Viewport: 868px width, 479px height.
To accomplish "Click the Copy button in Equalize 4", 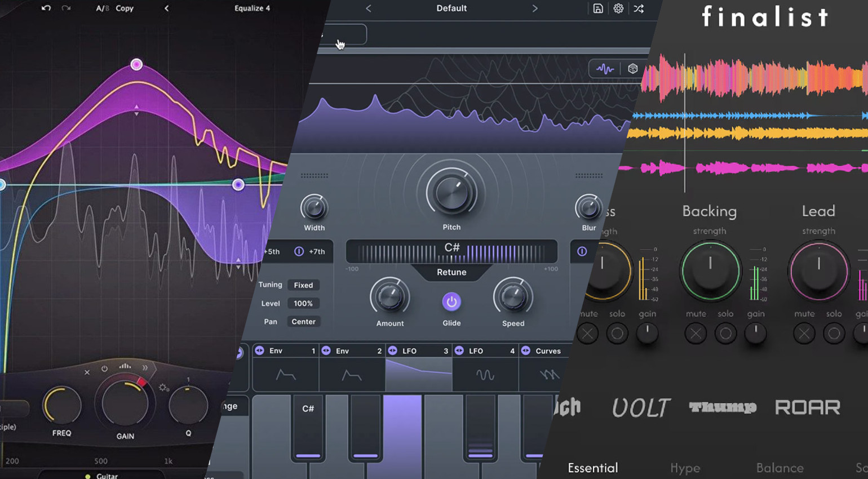I will pyautogui.click(x=125, y=8).
